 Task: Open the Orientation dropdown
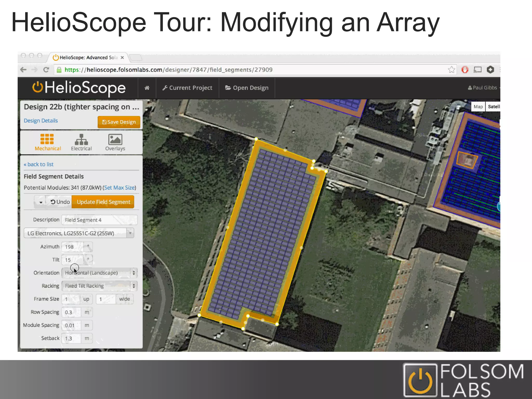coord(99,273)
